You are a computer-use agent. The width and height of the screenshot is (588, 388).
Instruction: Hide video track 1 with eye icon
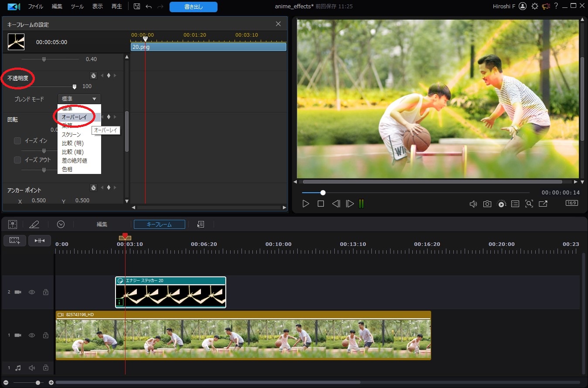pos(32,335)
